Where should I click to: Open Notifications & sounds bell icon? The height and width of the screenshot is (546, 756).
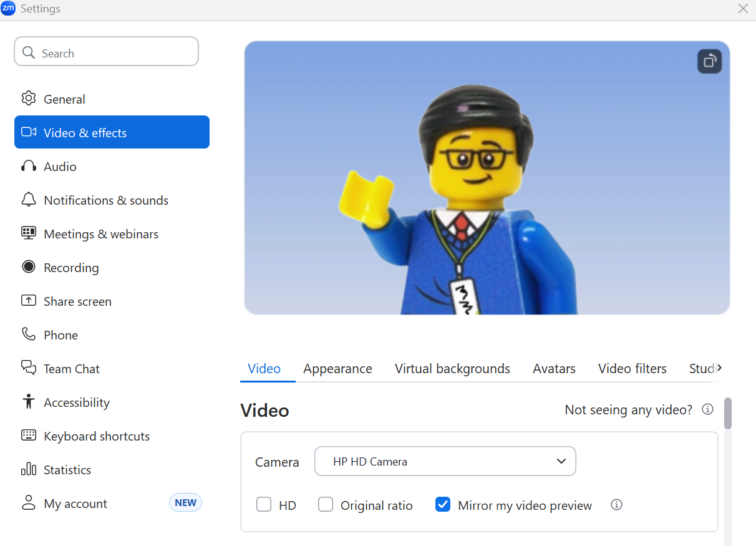pyautogui.click(x=29, y=200)
